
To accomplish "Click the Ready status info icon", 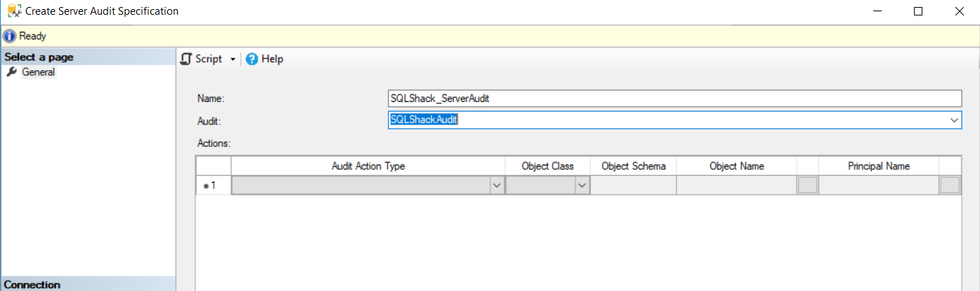I will pyautogui.click(x=10, y=36).
